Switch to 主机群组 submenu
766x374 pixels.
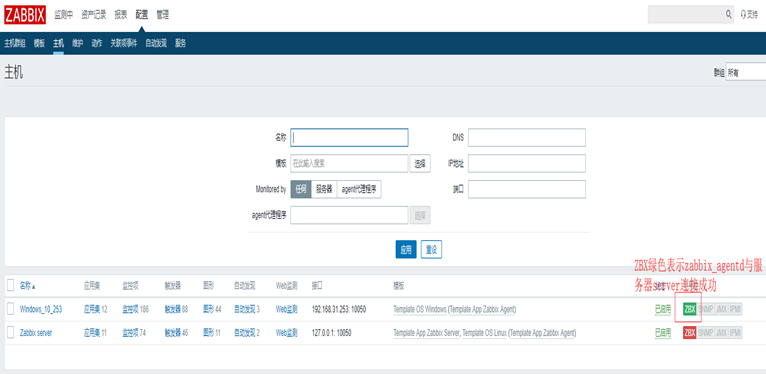coord(15,43)
